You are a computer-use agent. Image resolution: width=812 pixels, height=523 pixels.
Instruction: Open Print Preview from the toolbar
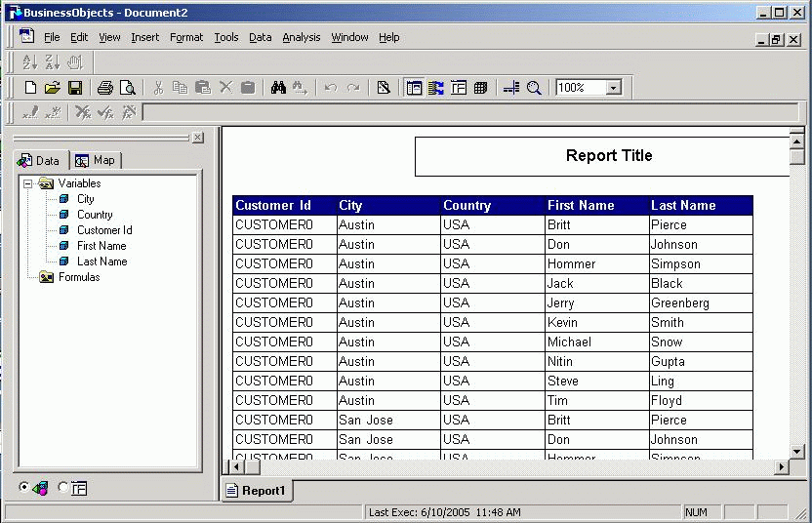coord(128,88)
